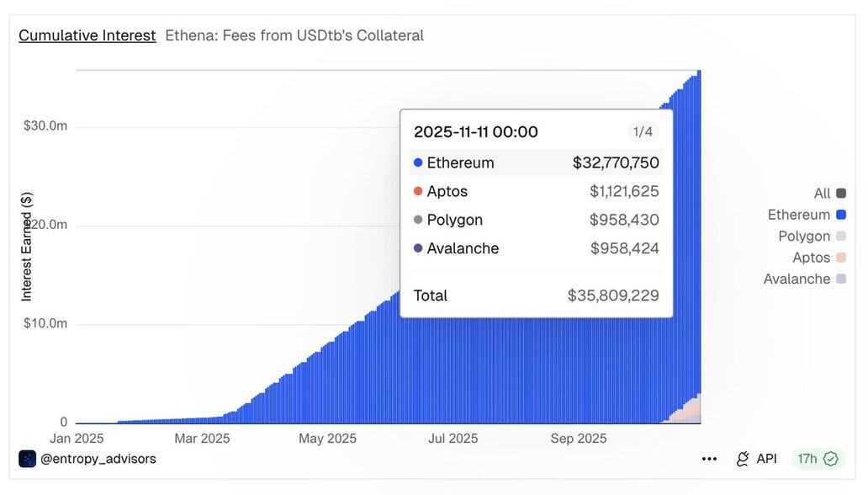Click the Avalanche legend label
868x495 pixels.
(797, 279)
